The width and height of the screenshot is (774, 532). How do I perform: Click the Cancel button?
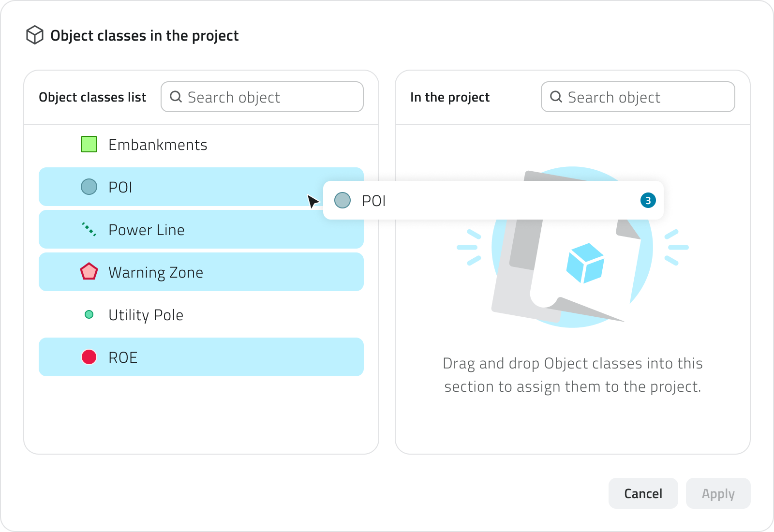click(643, 493)
